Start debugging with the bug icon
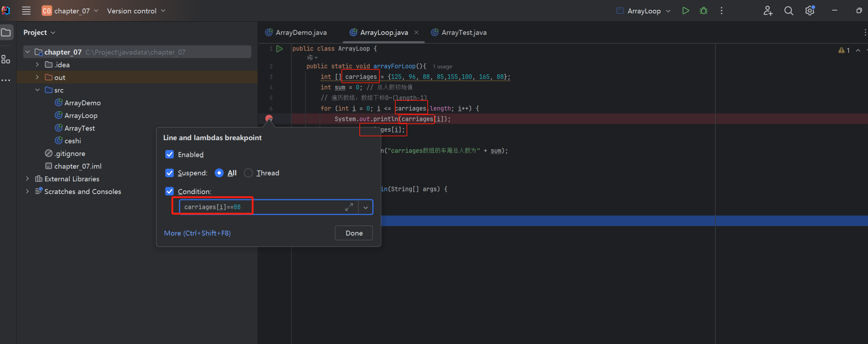 [x=704, y=11]
